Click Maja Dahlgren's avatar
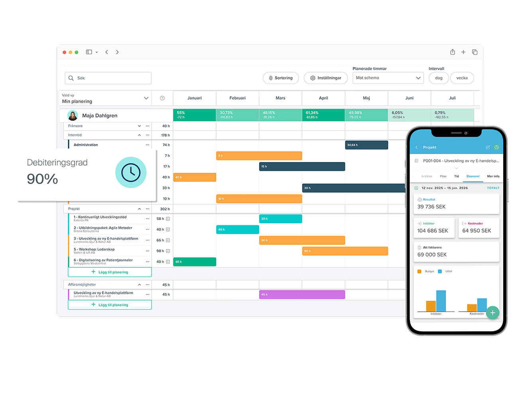 pos(73,115)
